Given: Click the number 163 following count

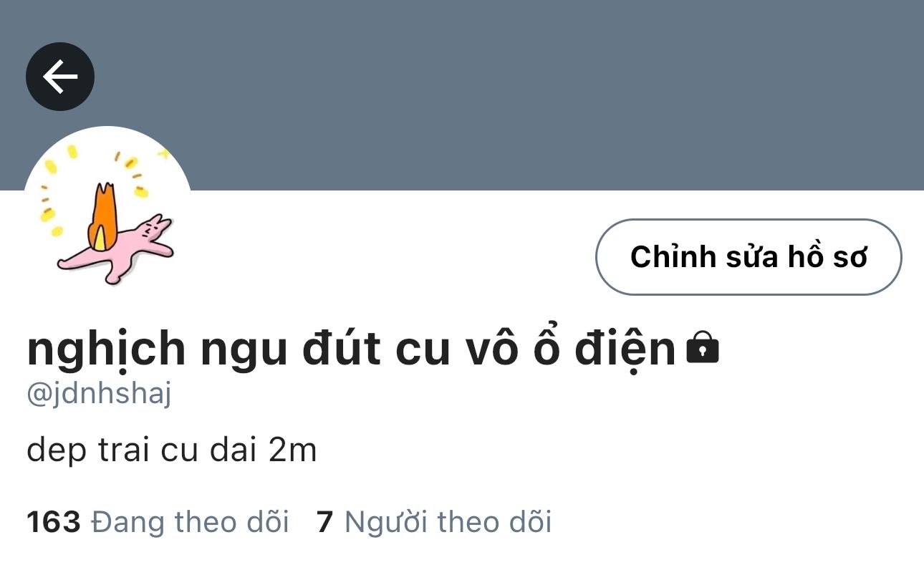Looking at the screenshot, I should [54, 523].
